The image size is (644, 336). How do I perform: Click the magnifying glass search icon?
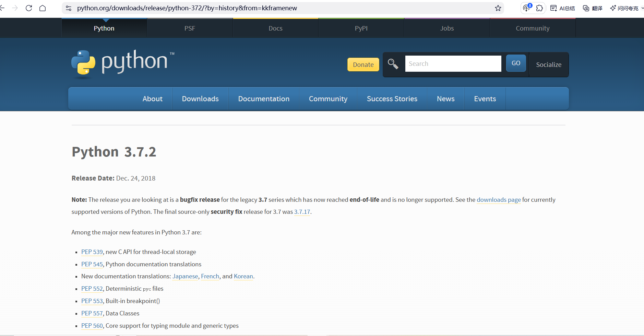[393, 64]
